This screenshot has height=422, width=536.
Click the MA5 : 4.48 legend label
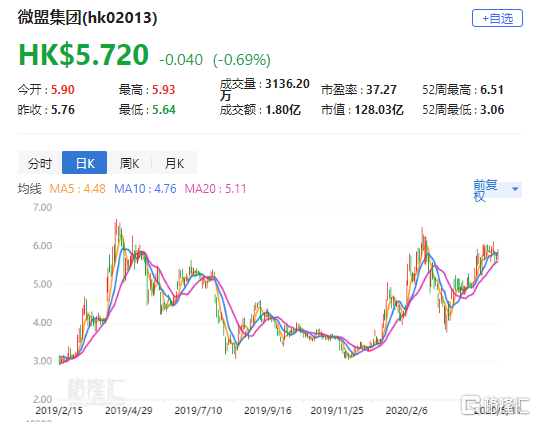point(77,189)
